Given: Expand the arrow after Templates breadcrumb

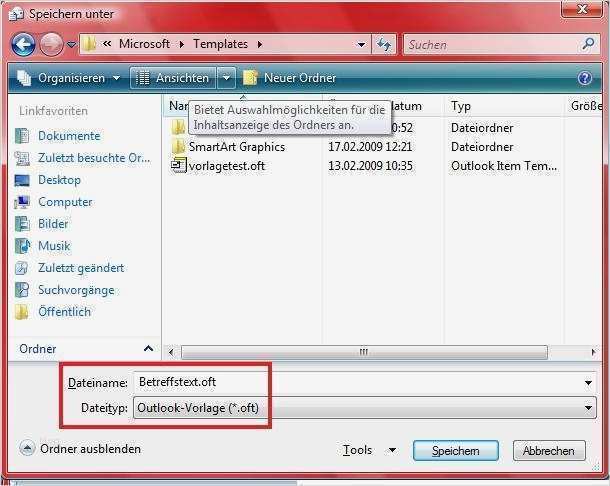Looking at the screenshot, I should click(x=259, y=44).
